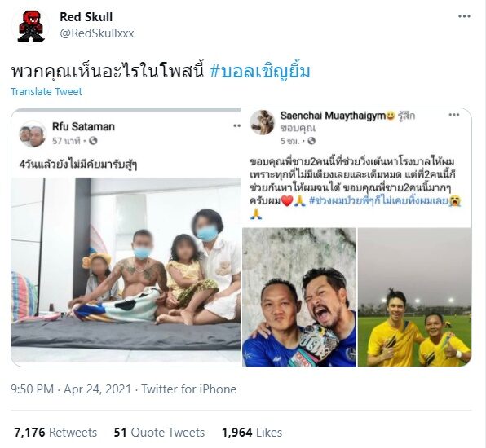
Task: Open the Rfu Sataman post options dots
Action: pos(236,125)
